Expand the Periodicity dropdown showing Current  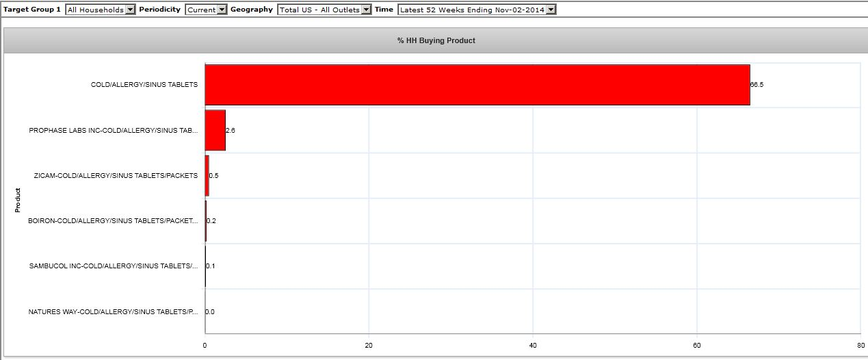point(206,10)
